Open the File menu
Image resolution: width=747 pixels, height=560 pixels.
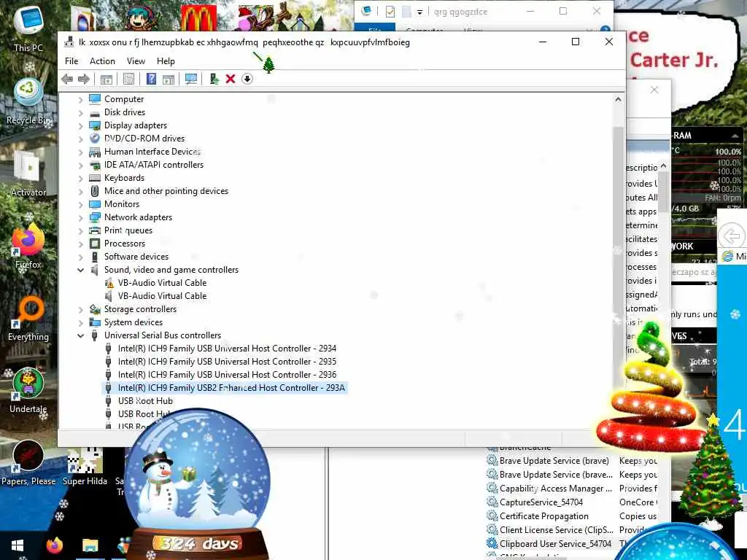click(x=71, y=61)
